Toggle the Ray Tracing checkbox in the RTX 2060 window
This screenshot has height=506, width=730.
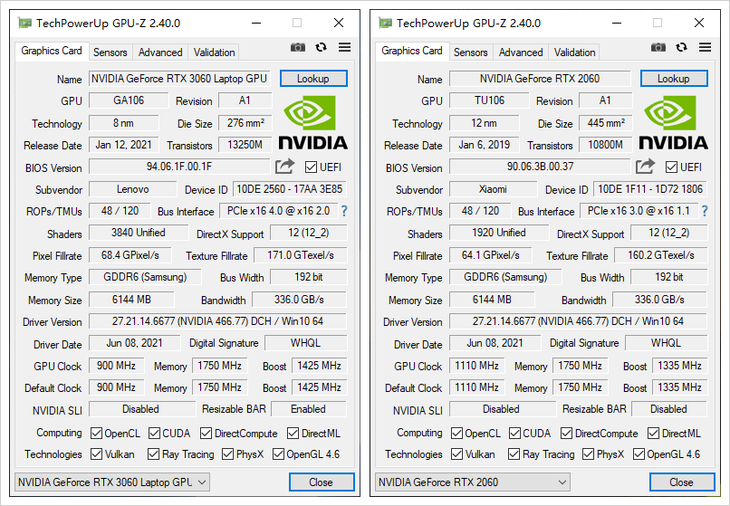point(514,454)
